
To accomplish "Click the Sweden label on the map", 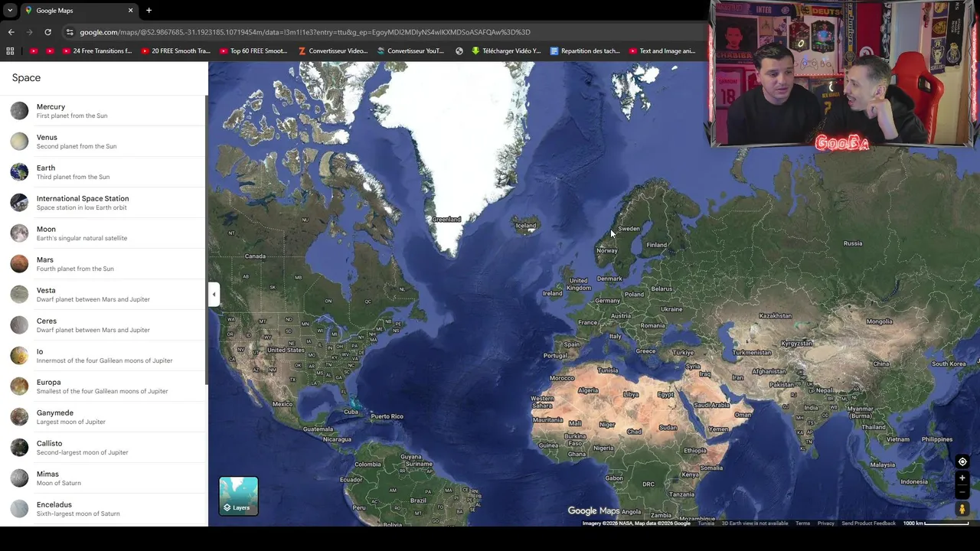I will 629,229.
